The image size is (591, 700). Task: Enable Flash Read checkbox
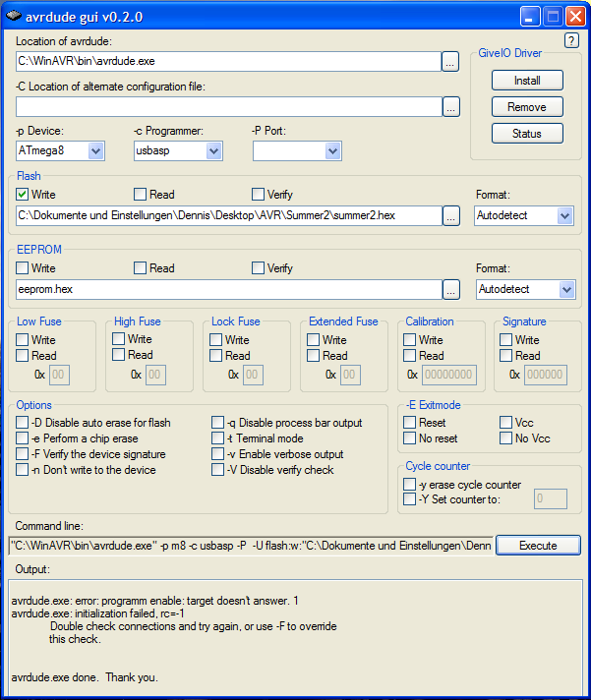141,195
